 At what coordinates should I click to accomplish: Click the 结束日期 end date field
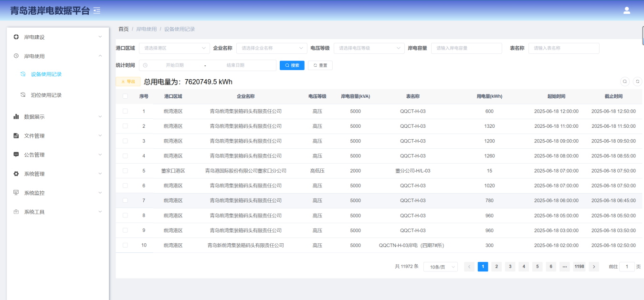[235, 65]
